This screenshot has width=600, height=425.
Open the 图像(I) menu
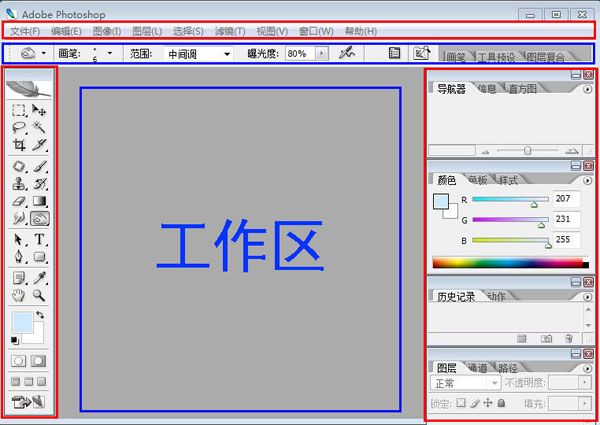[x=107, y=32]
